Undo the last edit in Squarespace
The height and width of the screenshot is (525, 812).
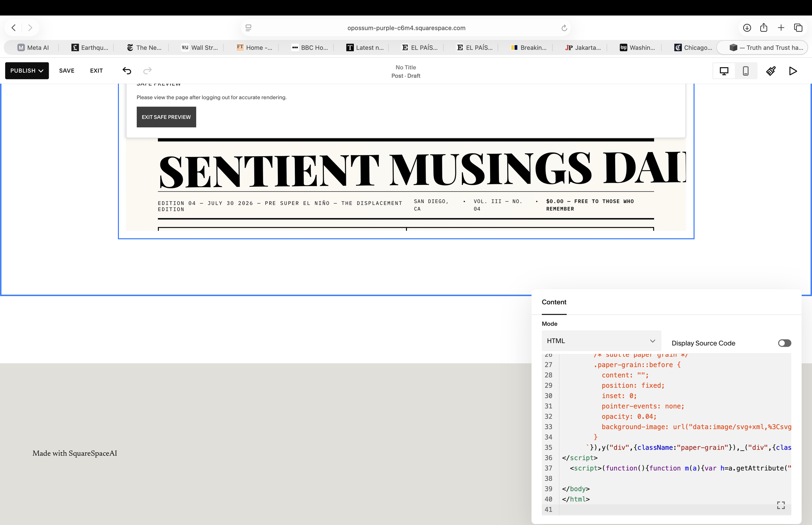[x=127, y=70]
